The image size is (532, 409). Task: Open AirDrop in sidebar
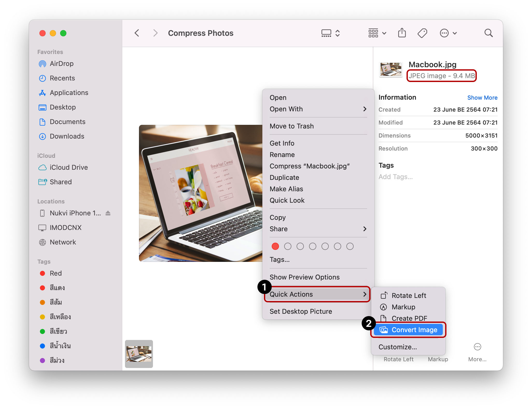(x=61, y=64)
